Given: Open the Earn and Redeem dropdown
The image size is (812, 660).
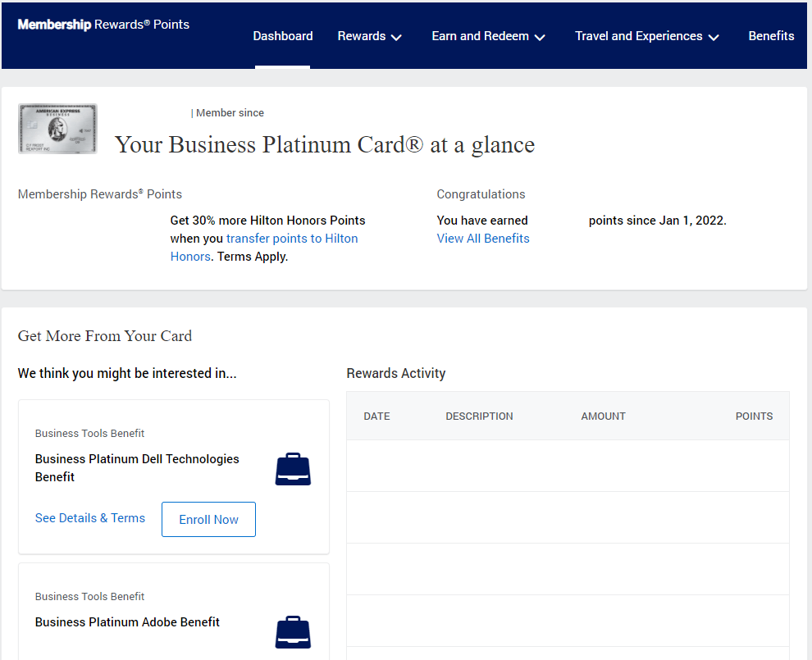Looking at the screenshot, I should pyautogui.click(x=489, y=36).
